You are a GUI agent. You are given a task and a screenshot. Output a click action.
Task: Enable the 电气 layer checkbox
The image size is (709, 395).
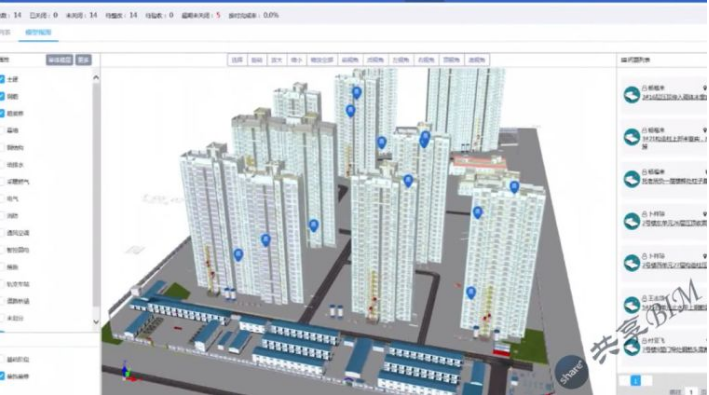coord(2,198)
